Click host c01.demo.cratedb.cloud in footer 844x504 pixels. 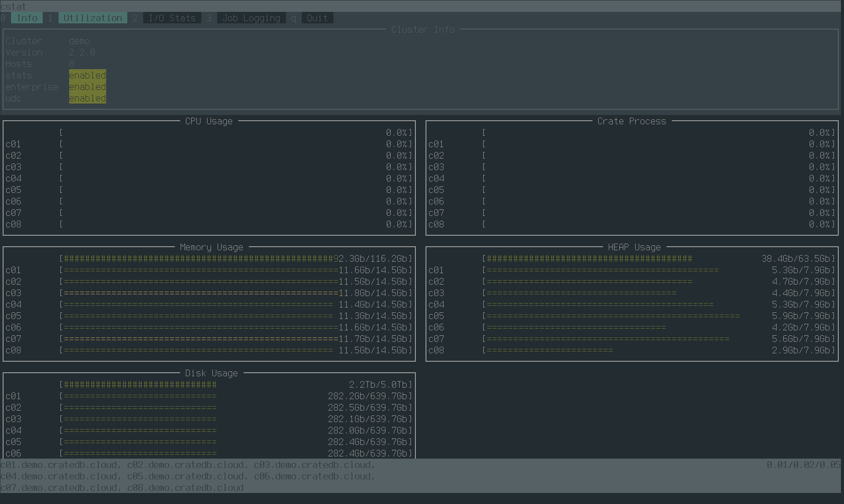(x=58, y=465)
